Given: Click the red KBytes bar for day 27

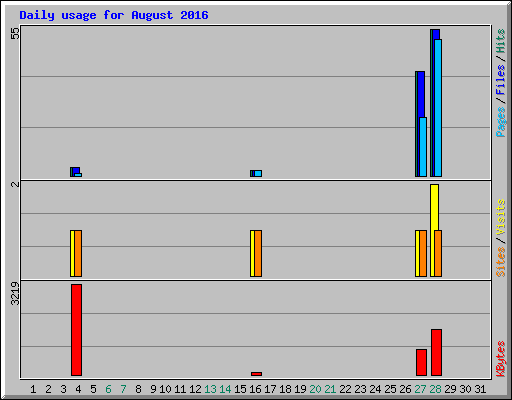Looking at the screenshot, I should pyautogui.click(x=421, y=362).
